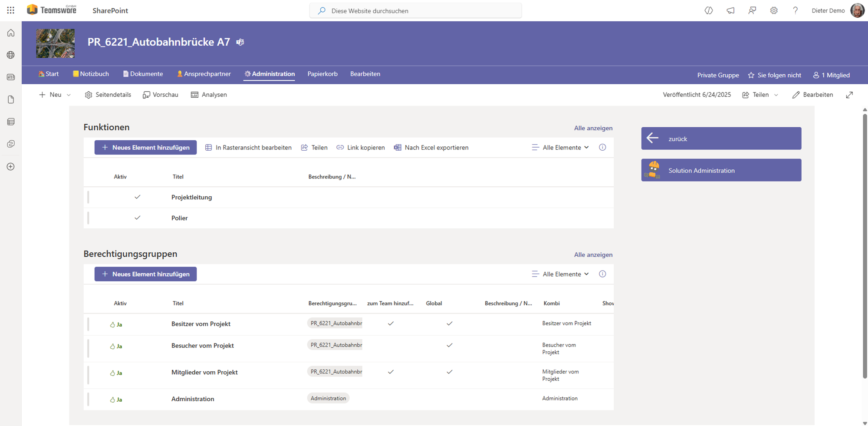The height and width of the screenshot is (426, 868).
Task: Click the globe icon in left sidebar
Action: (x=11, y=55)
